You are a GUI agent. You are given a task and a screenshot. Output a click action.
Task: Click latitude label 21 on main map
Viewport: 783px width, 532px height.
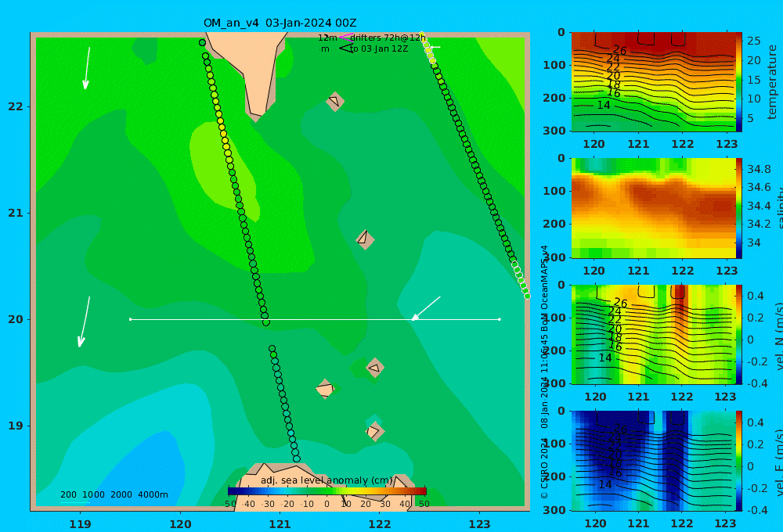pos(16,213)
